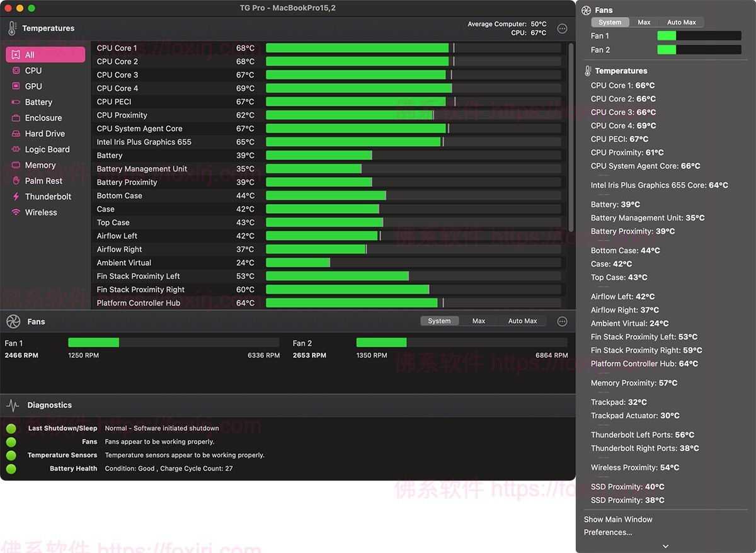Choose the Wireless wifi icon
The height and width of the screenshot is (553, 756).
click(x=16, y=212)
